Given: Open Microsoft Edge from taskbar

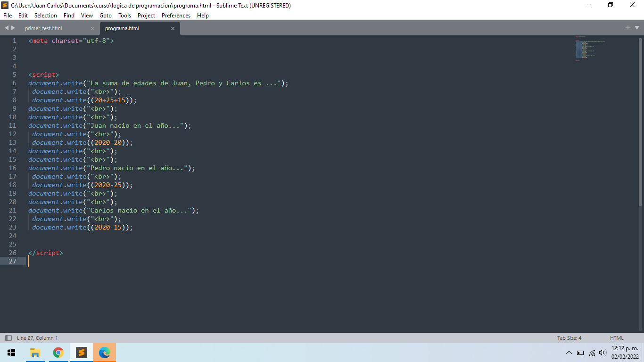Looking at the screenshot, I should tap(105, 353).
